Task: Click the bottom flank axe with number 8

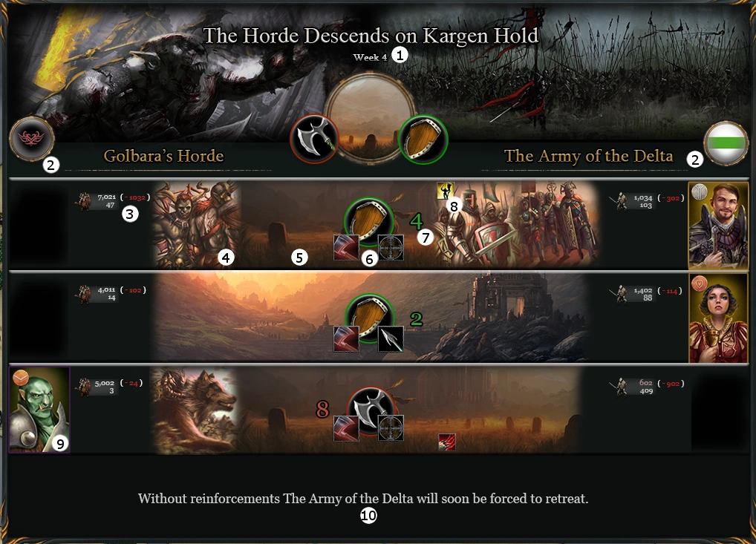Action: coord(371,411)
